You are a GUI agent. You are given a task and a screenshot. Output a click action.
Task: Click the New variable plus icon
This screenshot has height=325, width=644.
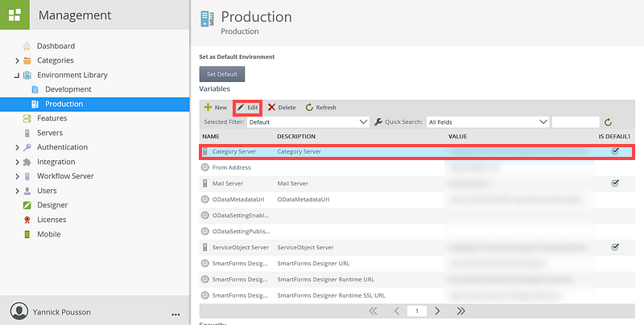pos(208,107)
